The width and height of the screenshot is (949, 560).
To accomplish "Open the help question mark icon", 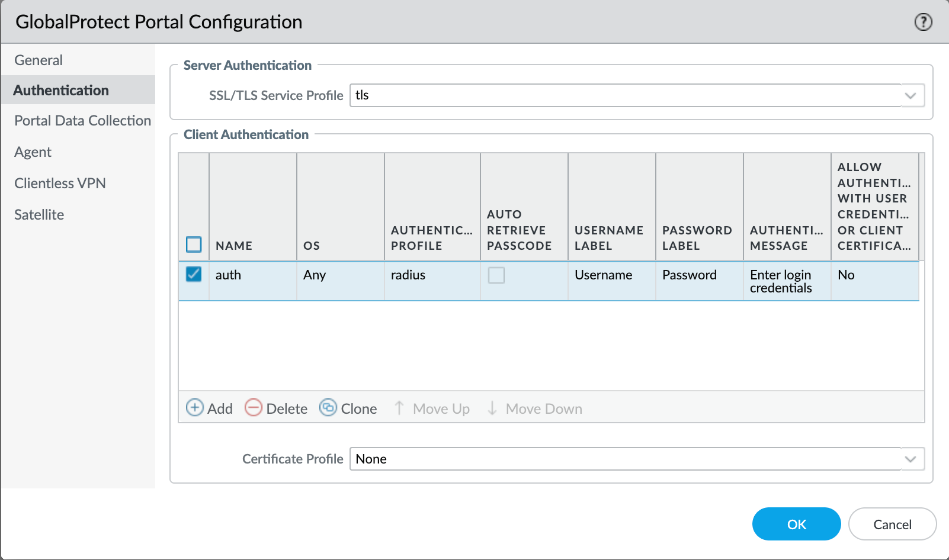I will point(923,22).
